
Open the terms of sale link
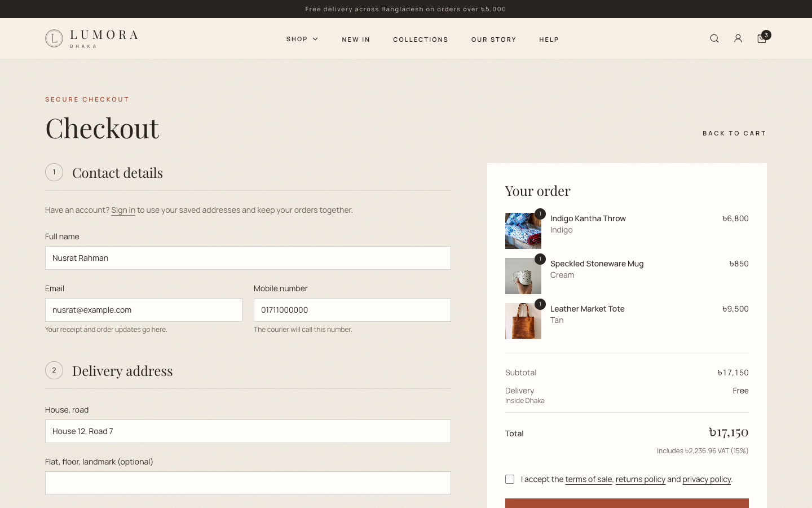tap(589, 479)
